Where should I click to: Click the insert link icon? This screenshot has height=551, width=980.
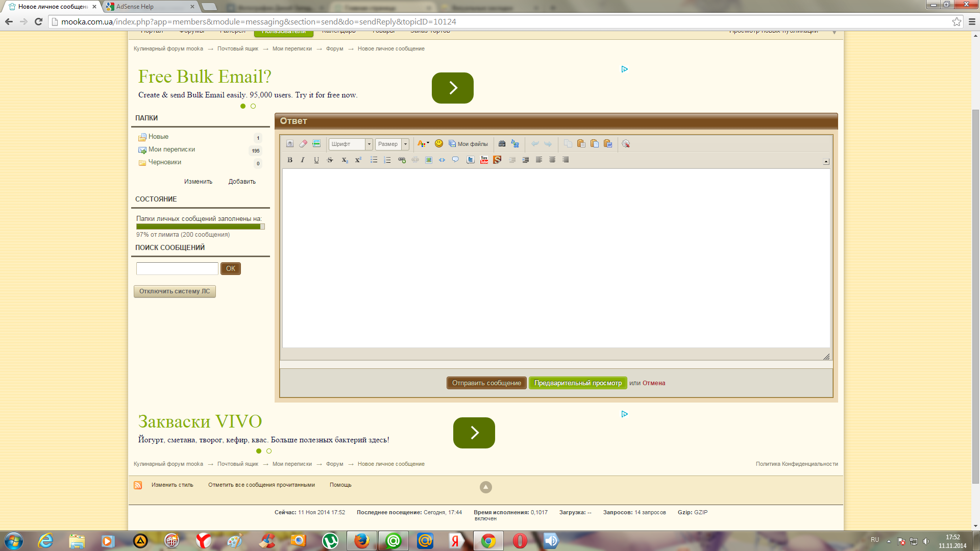tap(402, 160)
